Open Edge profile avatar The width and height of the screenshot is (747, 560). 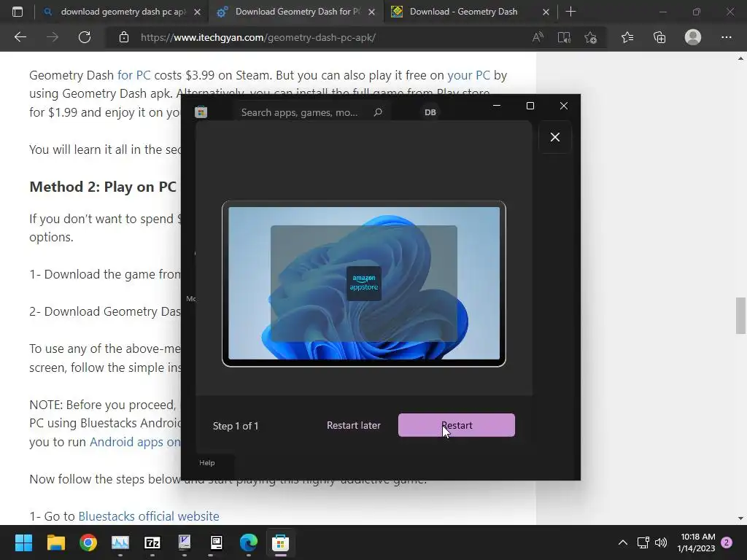point(693,37)
